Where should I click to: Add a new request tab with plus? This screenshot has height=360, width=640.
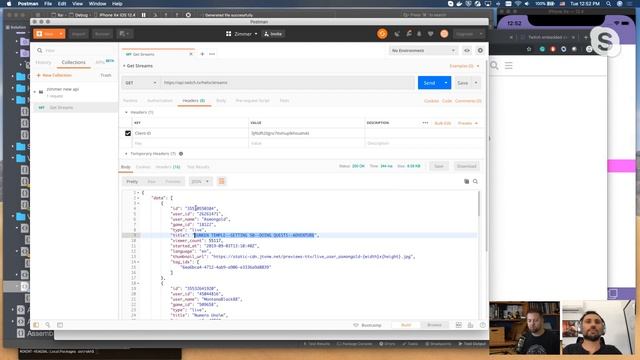tap(202, 54)
